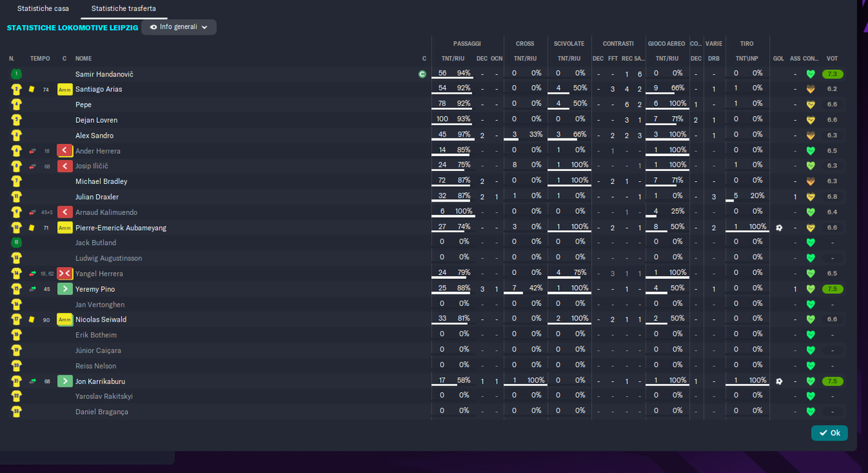Click Samir Handanović's green goalkeeper shirt icon
Image resolution: width=868 pixels, height=473 pixels.
coord(16,74)
